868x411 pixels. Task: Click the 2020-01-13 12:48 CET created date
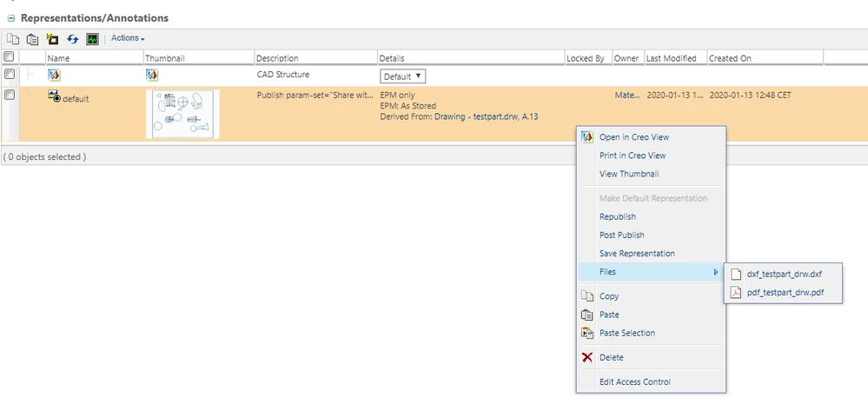750,95
